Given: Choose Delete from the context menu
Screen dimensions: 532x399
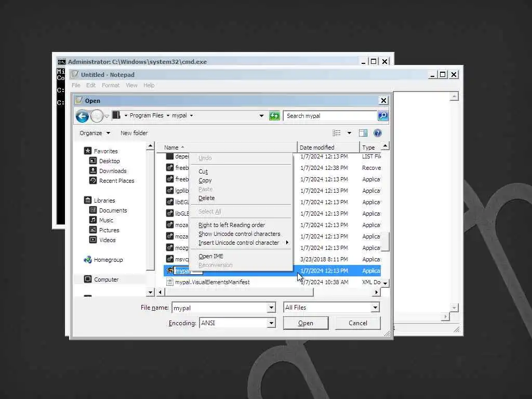Looking at the screenshot, I should [206, 198].
